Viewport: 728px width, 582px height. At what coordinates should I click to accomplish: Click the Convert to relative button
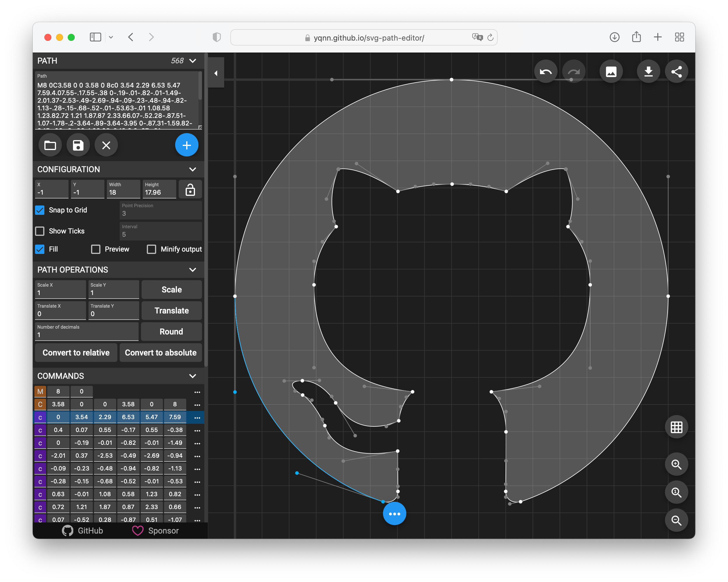click(76, 353)
